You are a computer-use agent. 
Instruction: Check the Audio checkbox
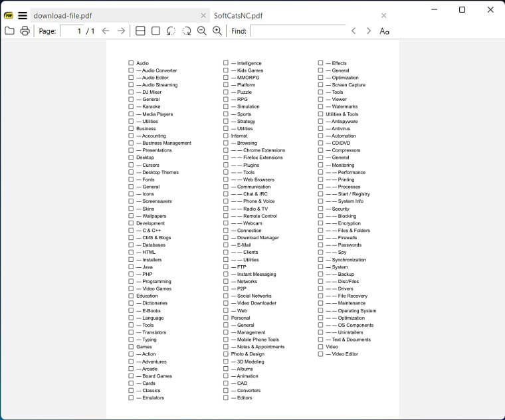tap(131, 63)
